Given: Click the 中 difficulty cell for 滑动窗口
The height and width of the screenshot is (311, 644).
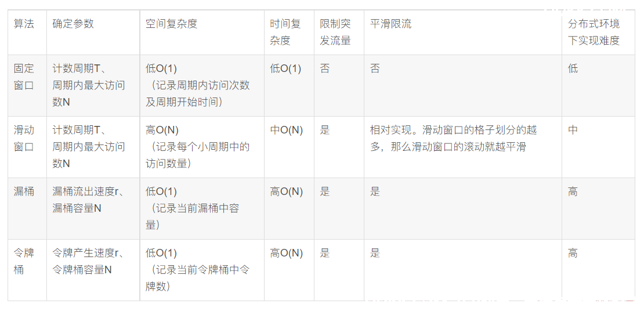Looking at the screenshot, I should [598, 147].
